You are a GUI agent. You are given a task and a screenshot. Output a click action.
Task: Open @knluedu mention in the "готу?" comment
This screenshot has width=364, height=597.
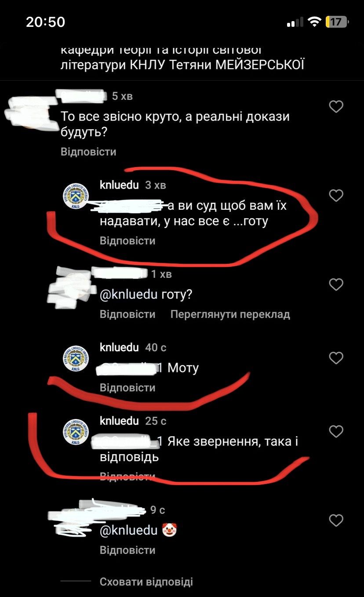[128, 295]
